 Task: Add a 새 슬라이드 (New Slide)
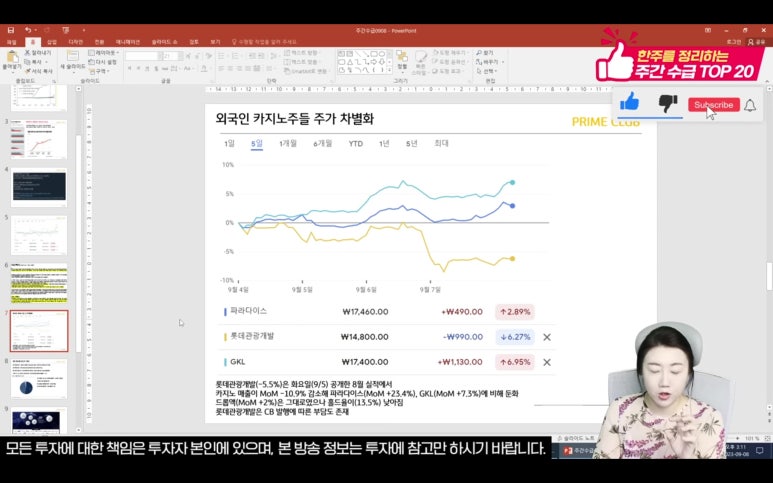pyautogui.click(x=73, y=60)
